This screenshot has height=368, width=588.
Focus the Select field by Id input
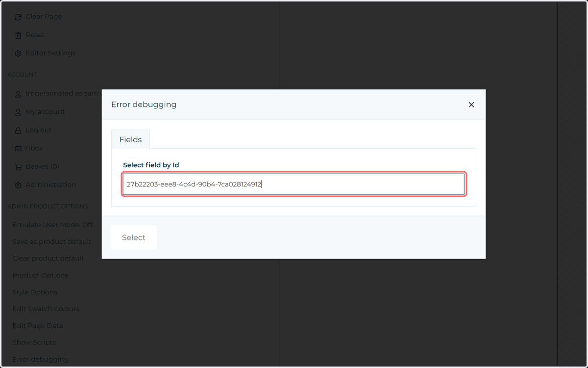(x=294, y=184)
